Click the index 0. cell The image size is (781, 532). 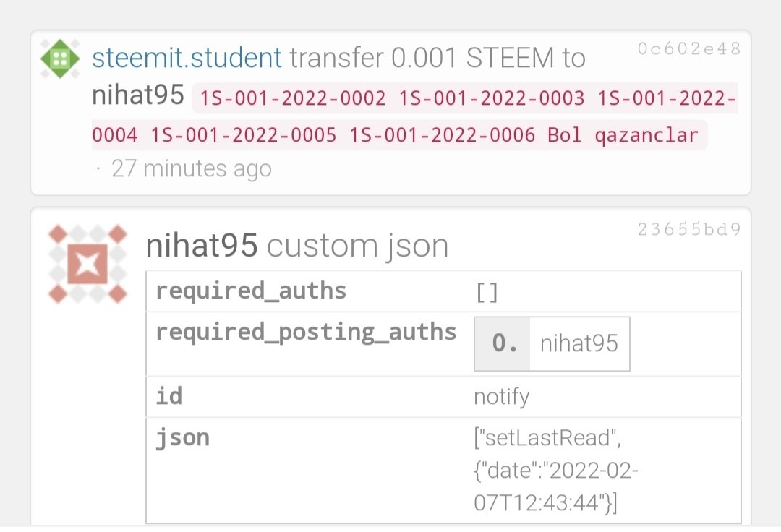(x=503, y=343)
